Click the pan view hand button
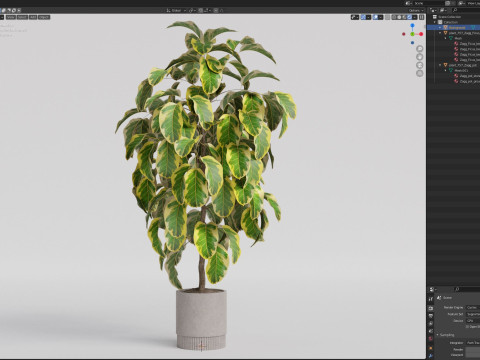Screen dimensions: 480x360 click(420, 57)
